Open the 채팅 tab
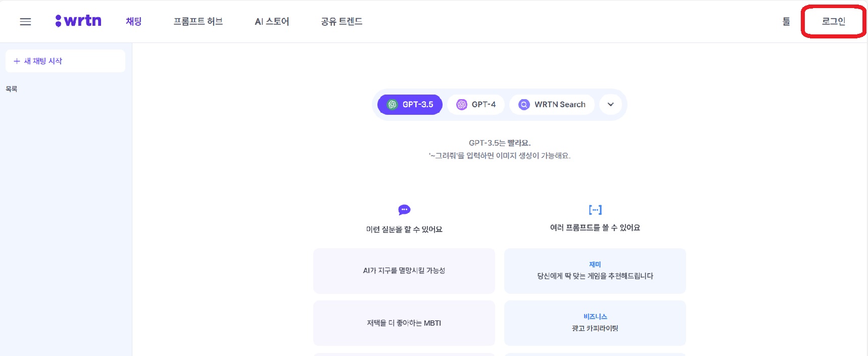 pos(134,21)
